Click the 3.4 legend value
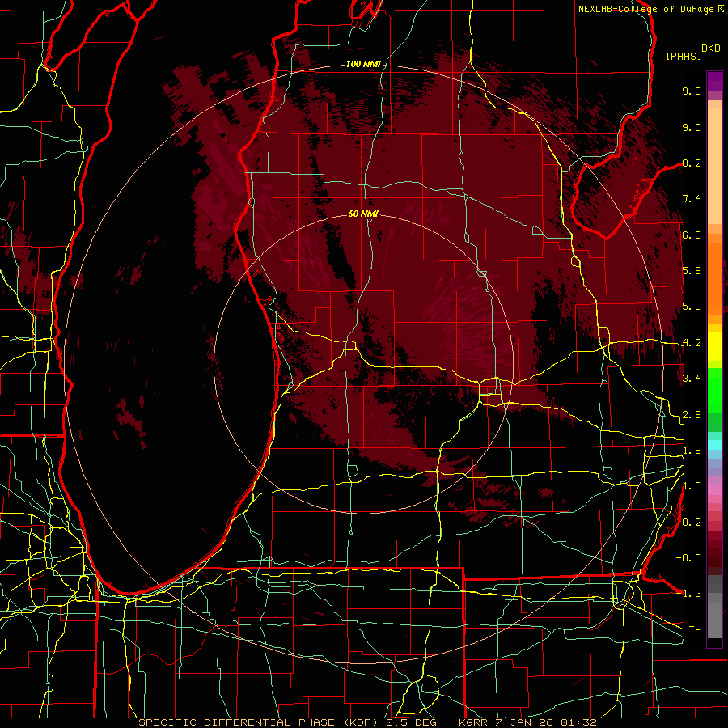Viewport: 728px width, 728px height. point(692,379)
